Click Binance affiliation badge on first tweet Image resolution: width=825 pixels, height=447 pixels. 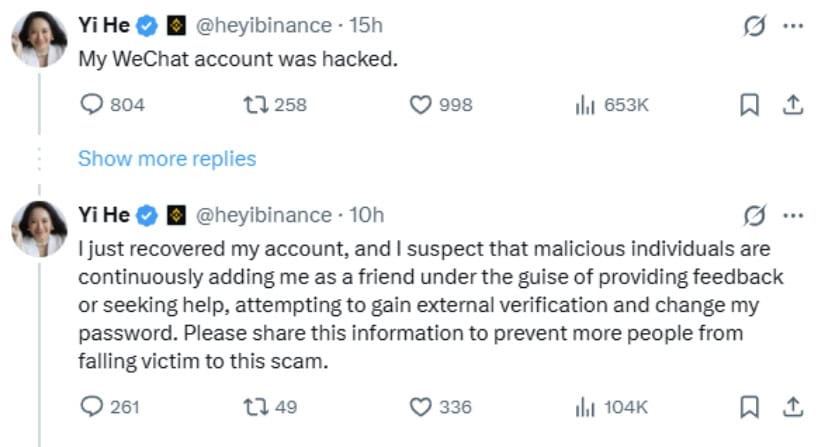coord(176,26)
